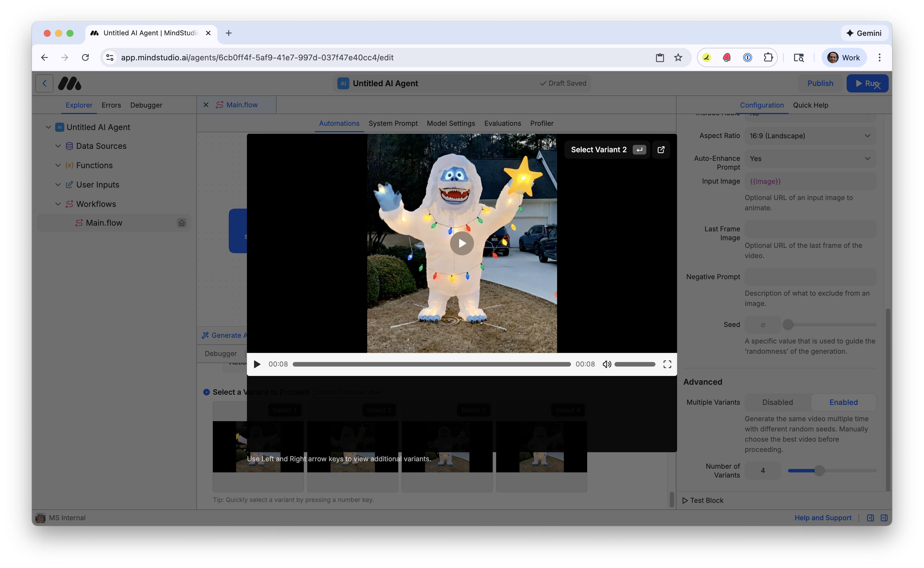Disable Multiple Variants

pos(777,402)
